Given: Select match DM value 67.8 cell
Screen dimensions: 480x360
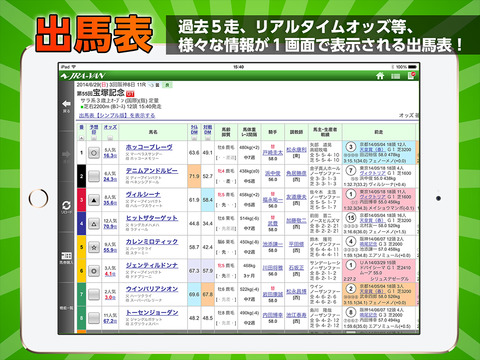Looking at the screenshot, I should 208,294.
